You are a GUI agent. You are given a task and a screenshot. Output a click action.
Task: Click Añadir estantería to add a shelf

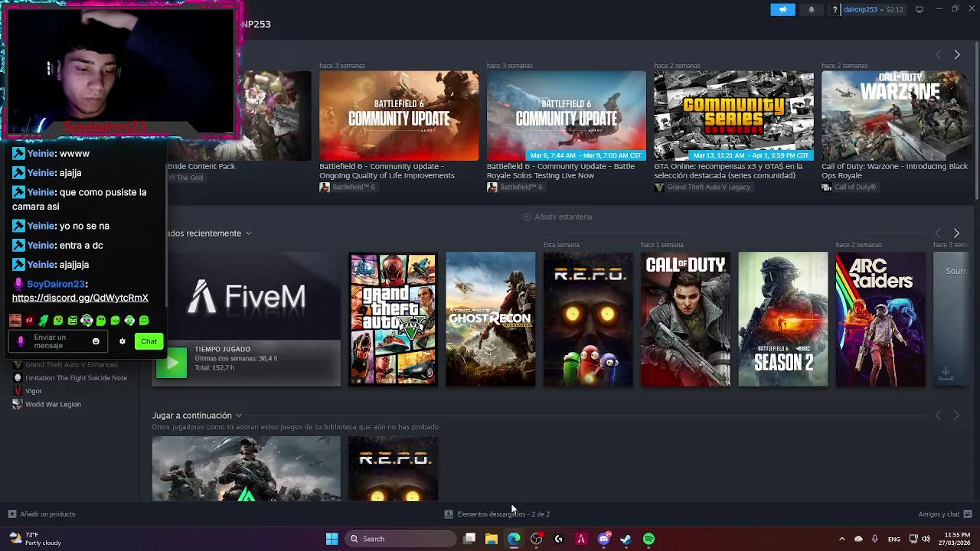(x=557, y=217)
